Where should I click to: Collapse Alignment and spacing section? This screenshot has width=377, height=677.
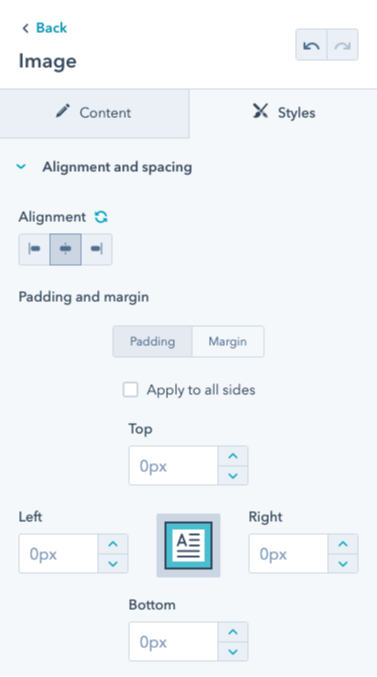click(x=21, y=167)
